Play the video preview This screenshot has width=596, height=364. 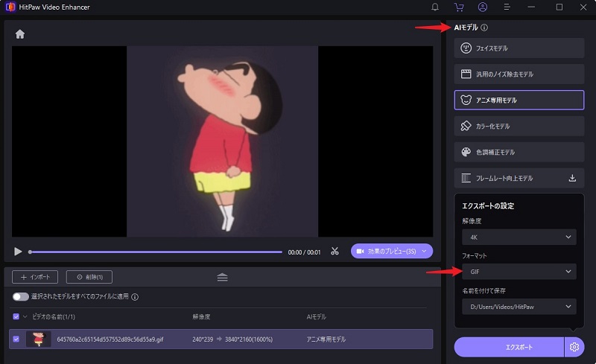[x=18, y=252]
